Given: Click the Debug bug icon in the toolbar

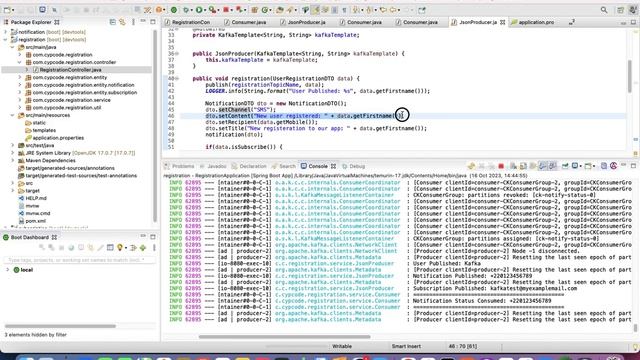Looking at the screenshot, I should 186,9.
